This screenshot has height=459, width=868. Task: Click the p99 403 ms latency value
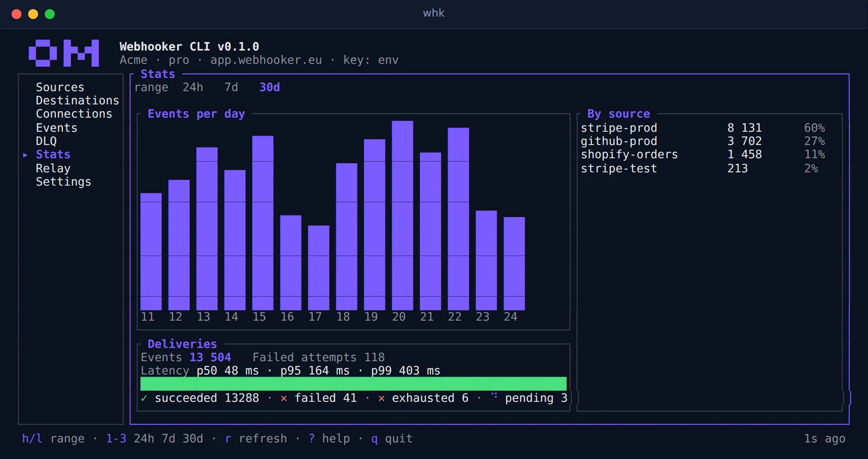(x=406, y=370)
